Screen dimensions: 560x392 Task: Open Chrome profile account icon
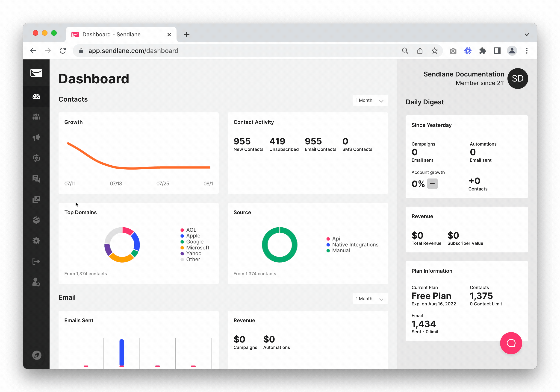coord(512,51)
